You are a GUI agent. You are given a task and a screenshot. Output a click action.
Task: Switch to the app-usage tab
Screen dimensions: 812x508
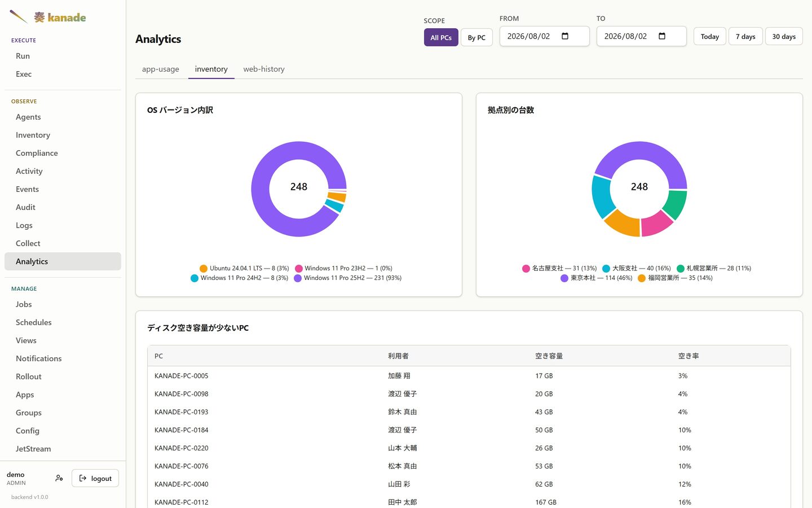(x=161, y=69)
